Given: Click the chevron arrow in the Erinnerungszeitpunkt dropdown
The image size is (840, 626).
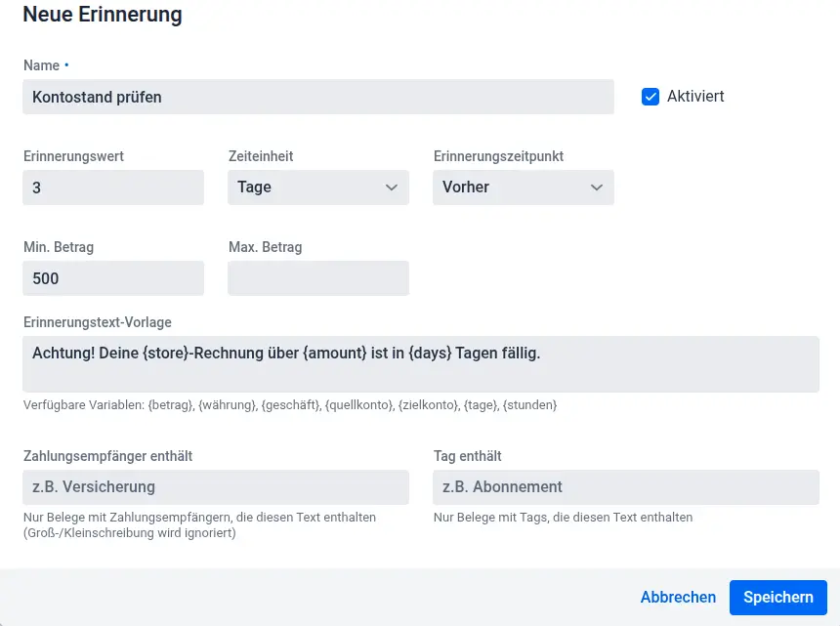Looking at the screenshot, I should (597, 188).
